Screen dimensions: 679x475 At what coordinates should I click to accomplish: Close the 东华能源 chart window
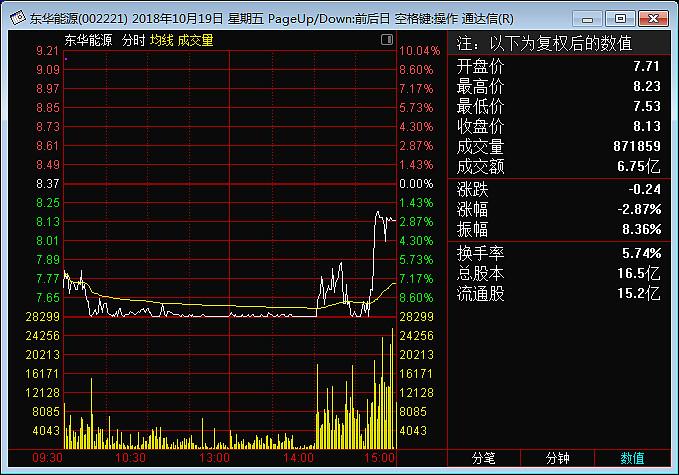coord(653,19)
